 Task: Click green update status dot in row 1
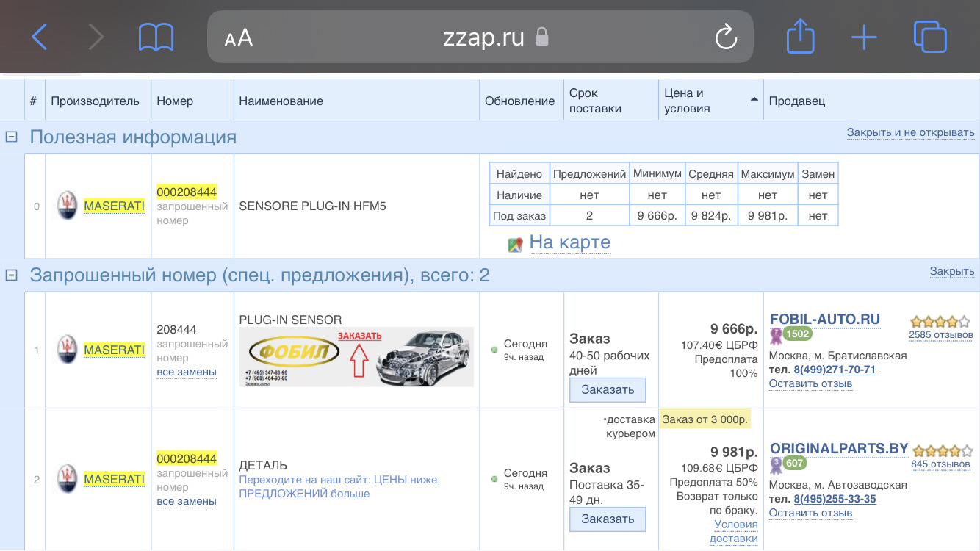(495, 349)
